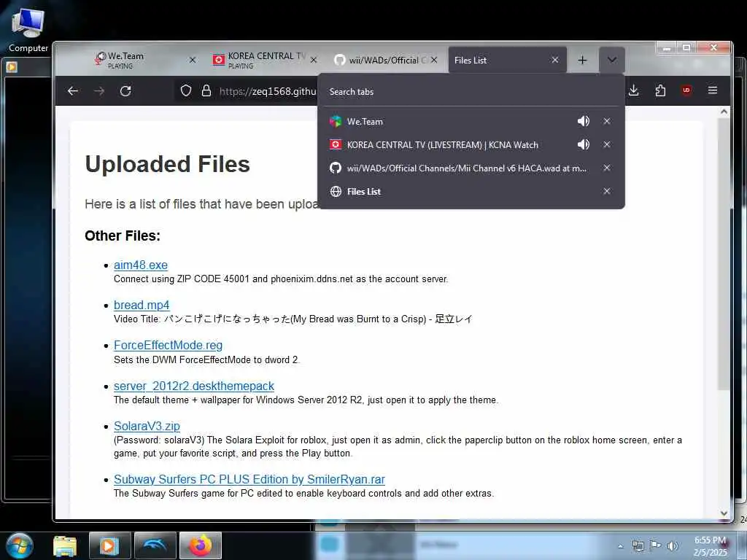Download SolaraV3.zip
Image resolution: width=747 pixels, height=560 pixels.
point(147,426)
